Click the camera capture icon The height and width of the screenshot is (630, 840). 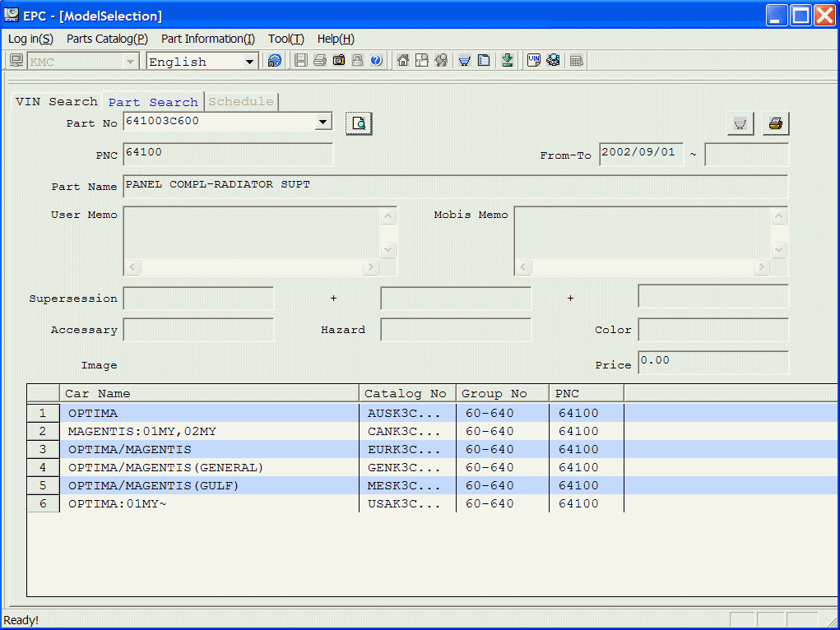pos(339,61)
